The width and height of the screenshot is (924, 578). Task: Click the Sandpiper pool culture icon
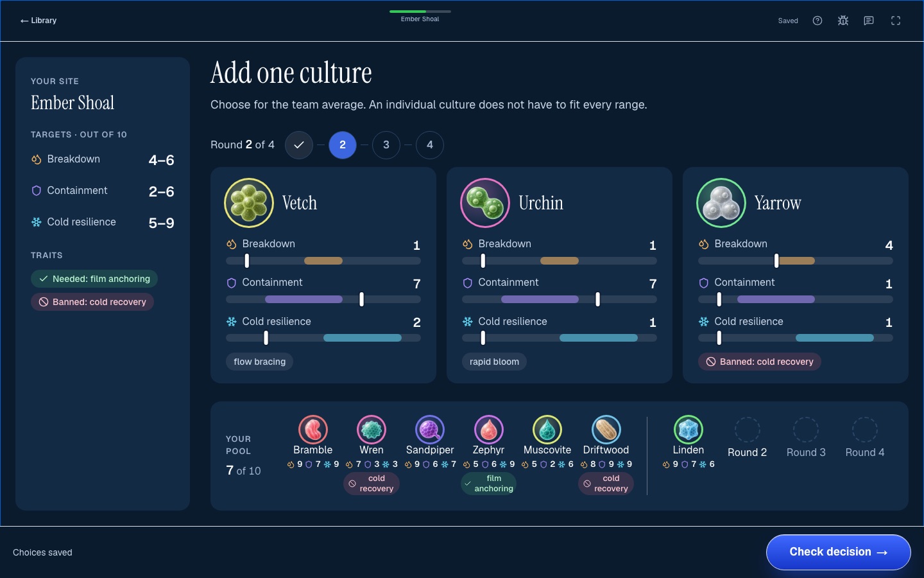(430, 430)
